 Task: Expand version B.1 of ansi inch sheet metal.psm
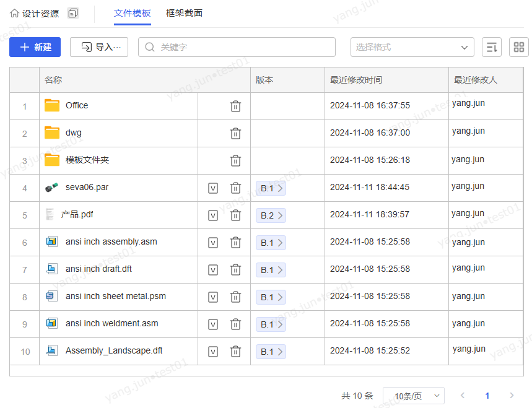[x=271, y=297]
